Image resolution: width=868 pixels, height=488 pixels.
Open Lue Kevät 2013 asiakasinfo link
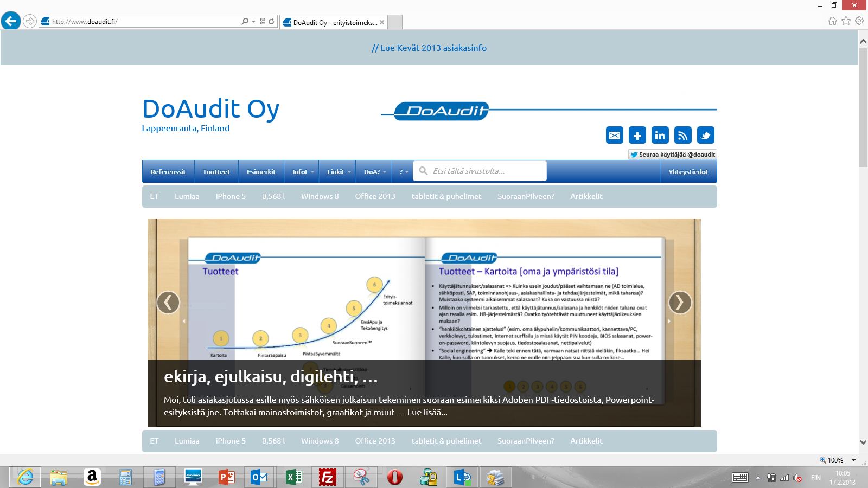[x=429, y=48]
